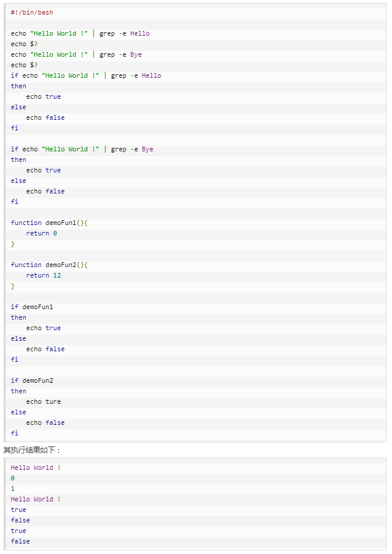The height and width of the screenshot is (554, 392).
Task: Click the "if demoFun1" line
Action: pyautogui.click(x=32, y=307)
